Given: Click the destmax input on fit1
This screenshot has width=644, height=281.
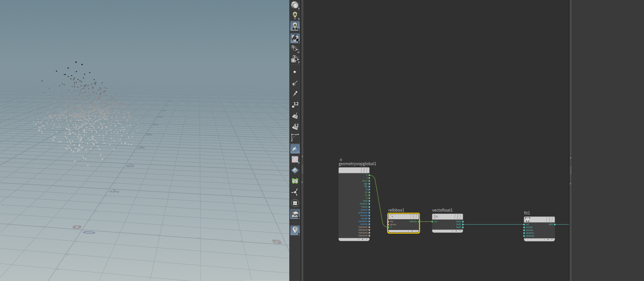Looking at the screenshot, I should coord(524,236).
